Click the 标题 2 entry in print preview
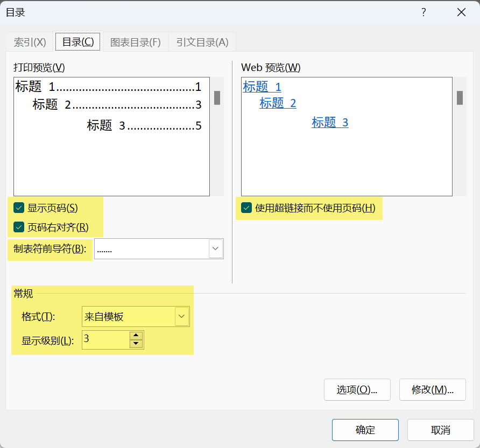Viewport: 480px width, 448px height. [117, 105]
